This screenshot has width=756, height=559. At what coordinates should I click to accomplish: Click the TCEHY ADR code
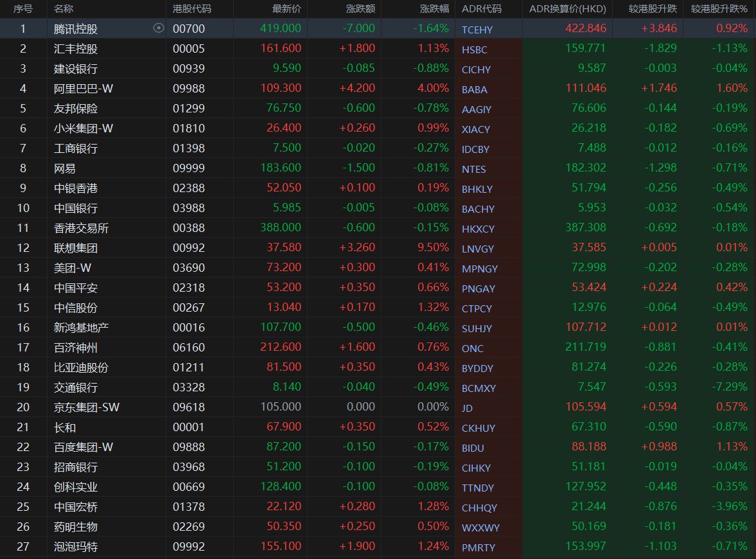tap(477, 30)
